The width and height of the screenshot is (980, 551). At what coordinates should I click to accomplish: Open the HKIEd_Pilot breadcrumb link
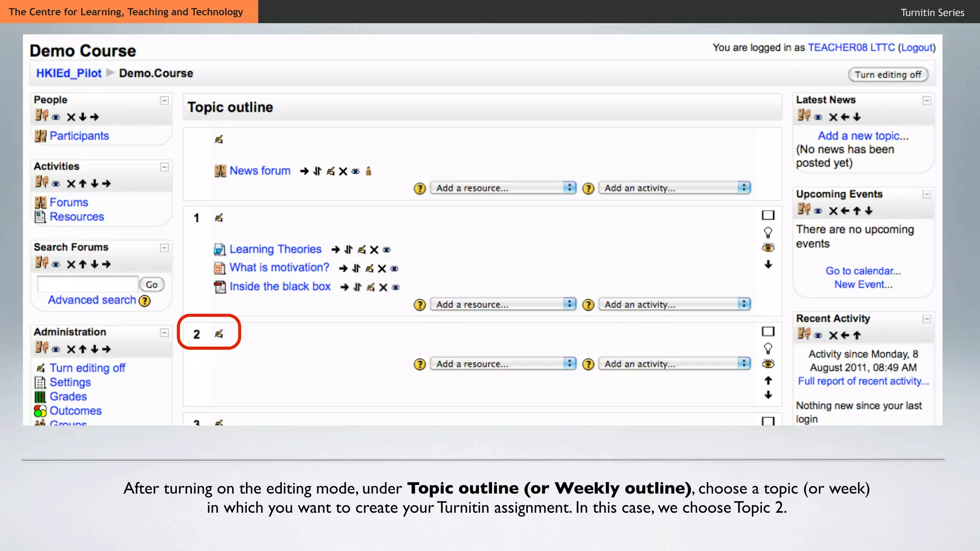pyautogui.click(x=69, y=73)
